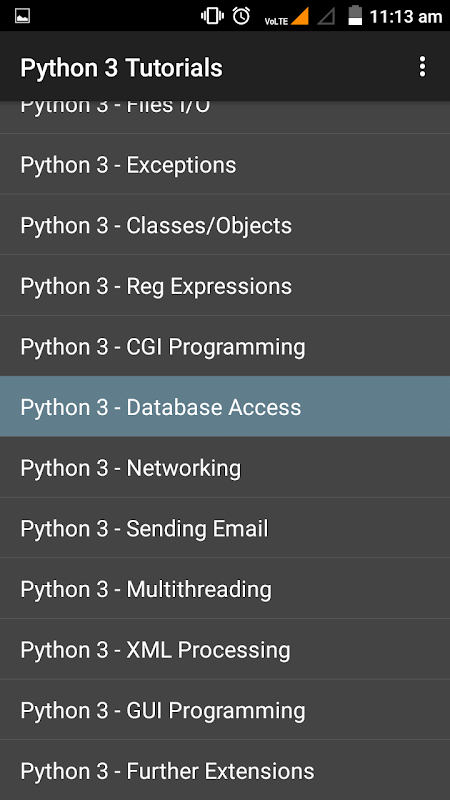This screenshot has width=450, height=800.
Task: Open Python 3 - Reg Expressions lesson
Action: pos(225,286)
